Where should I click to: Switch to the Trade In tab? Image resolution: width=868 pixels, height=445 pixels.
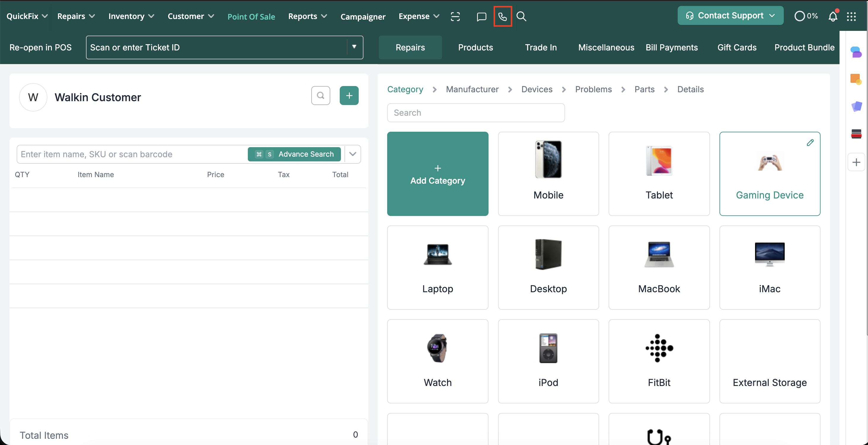540,47
